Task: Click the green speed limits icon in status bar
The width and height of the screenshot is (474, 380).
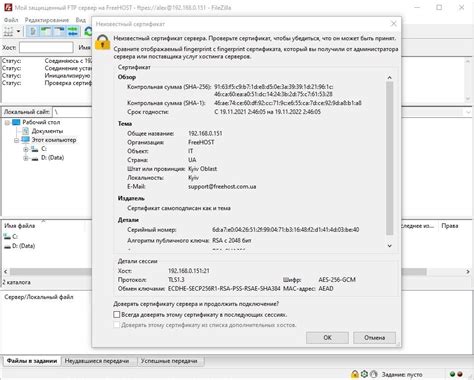Action: point(364,374)
